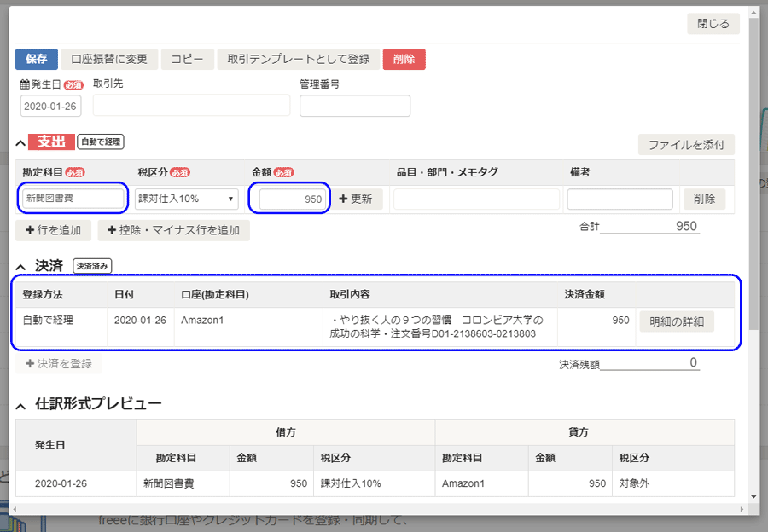The image size is (768, 532).
Task: Save the transaction with 保存
Action: click(36, 59)
